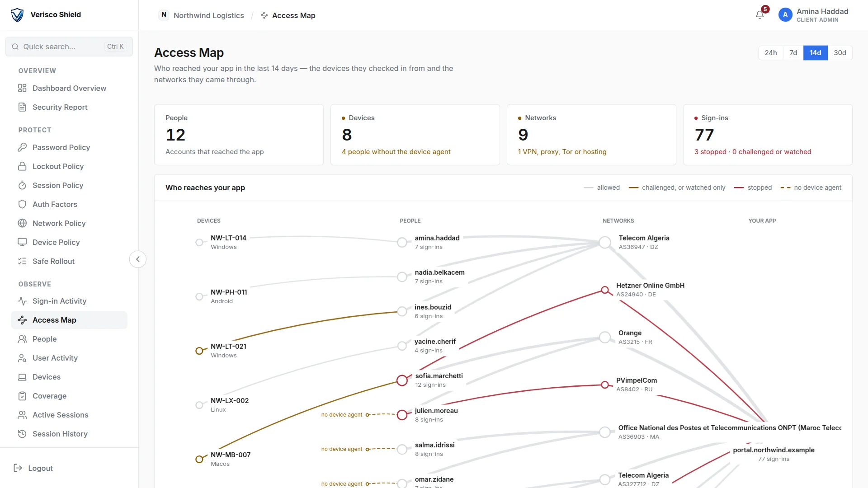Open Dashboard Overview in sidebar
Image resolution: width=868 pixels, height=488 pixels.
click(x=69, y=88)
